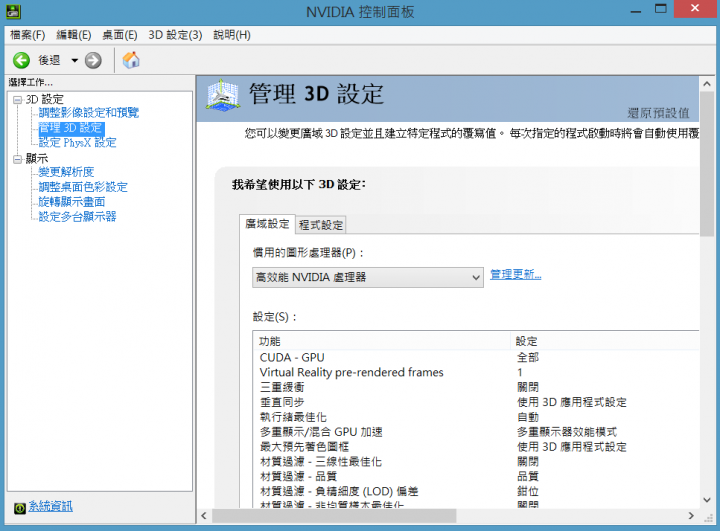Screen dimensions: 720x531
Task: Minimize the NVIDIA 控制面板 window
Action: coord(636,10)
